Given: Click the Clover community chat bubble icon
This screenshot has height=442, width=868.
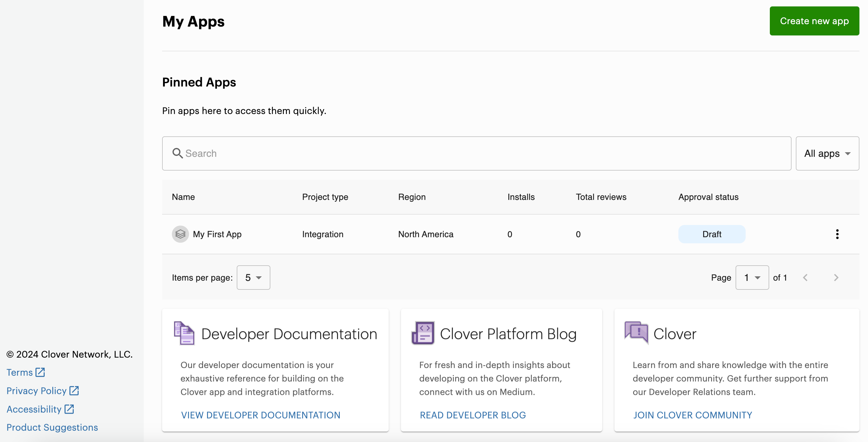Looking at the screenshot, I should pyautogui.click(x=636, y=333).
